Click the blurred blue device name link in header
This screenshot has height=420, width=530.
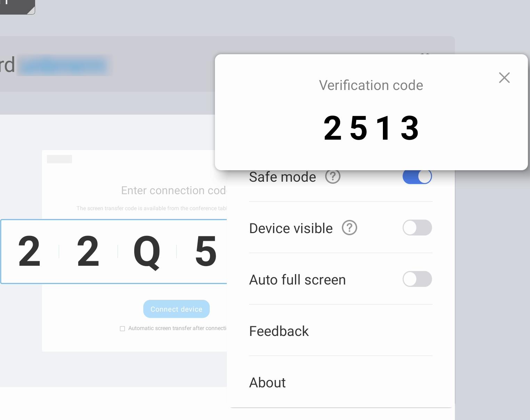(64, 65)
